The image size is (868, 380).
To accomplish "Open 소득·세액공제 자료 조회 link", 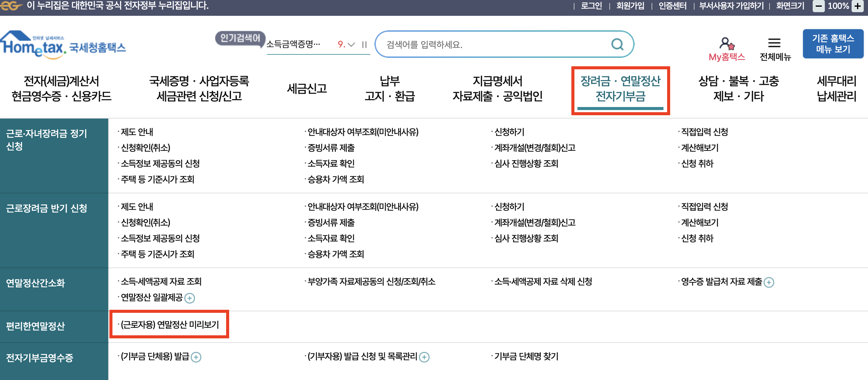I will coord(161,282).
